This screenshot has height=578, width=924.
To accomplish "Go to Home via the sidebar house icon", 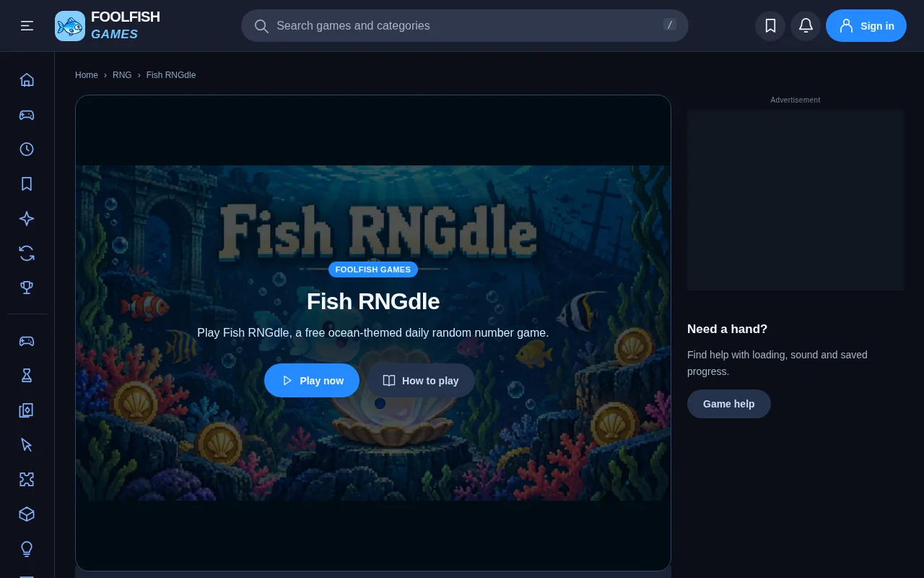I will 27,79.
